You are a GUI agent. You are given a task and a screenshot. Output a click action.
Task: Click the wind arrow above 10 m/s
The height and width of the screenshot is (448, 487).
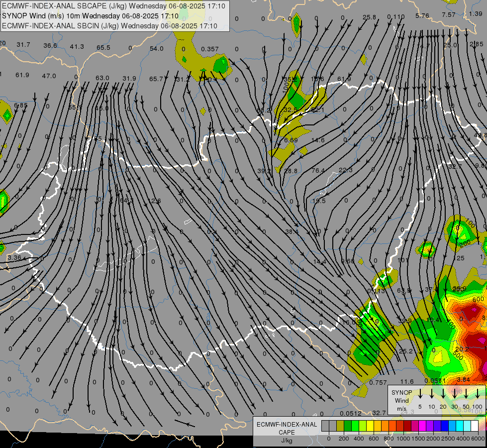pos(432,394)
